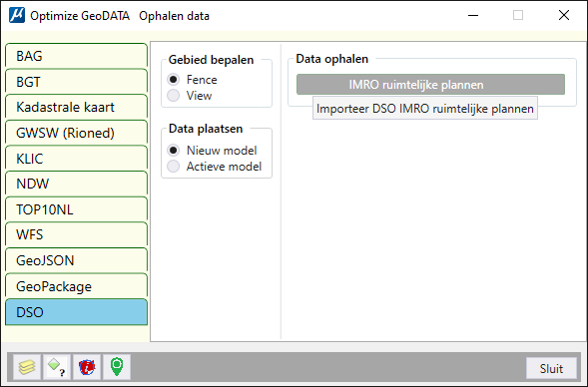Switch to the BAG tab

pos(76,56)
